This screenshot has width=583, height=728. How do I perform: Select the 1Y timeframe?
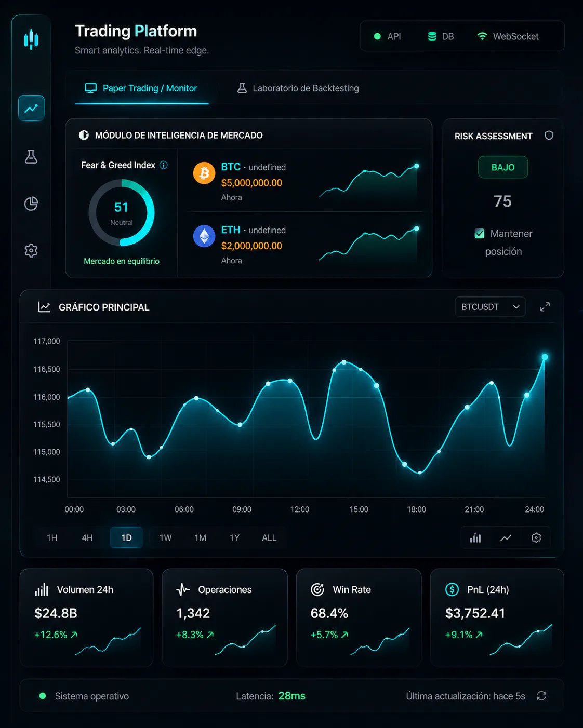click(x=234, y=538)
